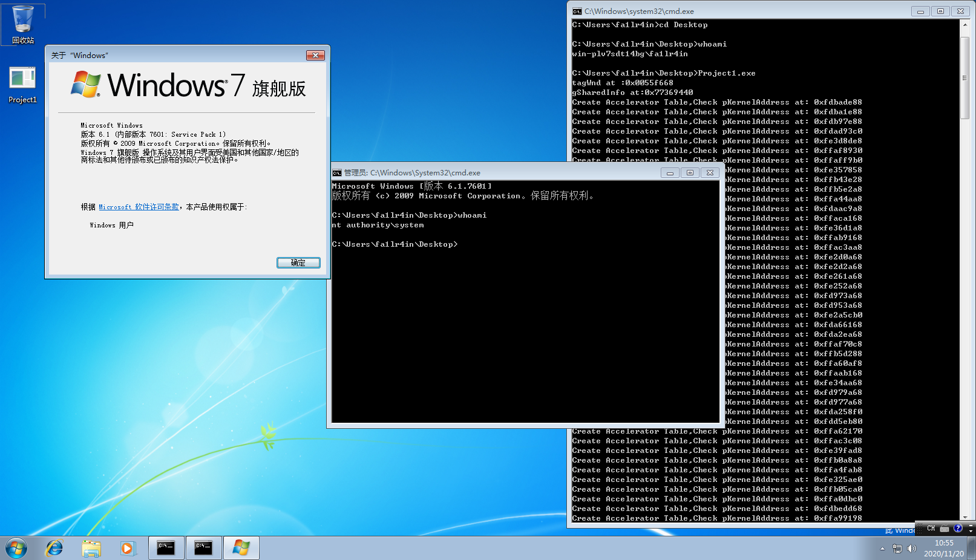The height and width of the screenshot is (560, 976).
Task: Click the language bar keyboard icon
Action: [945, 528]
